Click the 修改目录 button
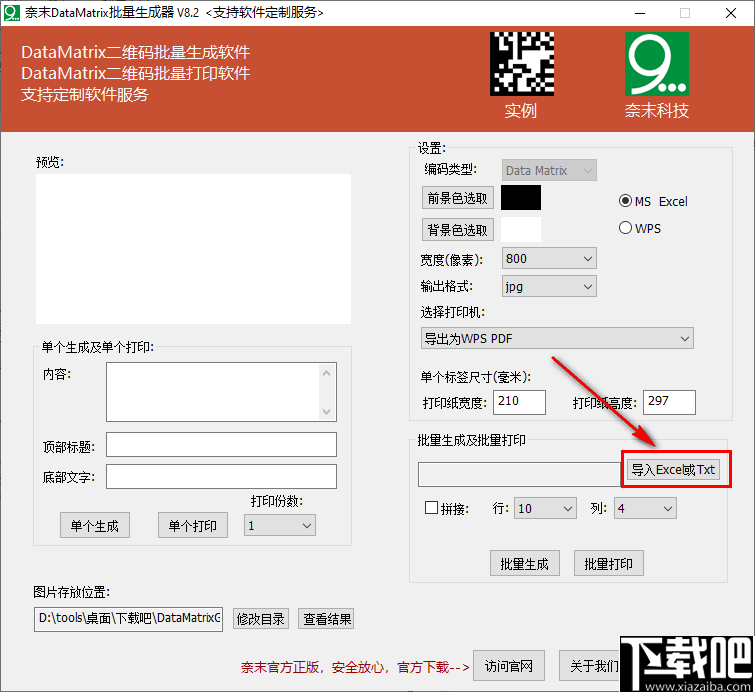 tap(261, 619)
